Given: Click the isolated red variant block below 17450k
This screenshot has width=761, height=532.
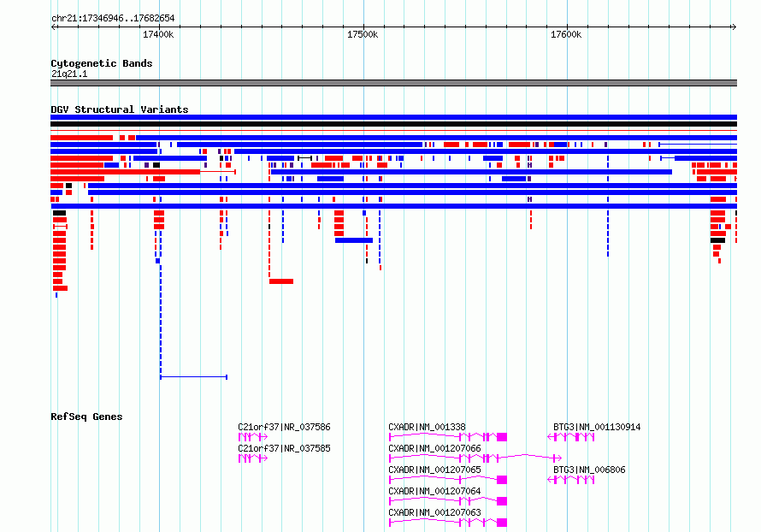Looking at the screenshot, I should pos(281,281).
